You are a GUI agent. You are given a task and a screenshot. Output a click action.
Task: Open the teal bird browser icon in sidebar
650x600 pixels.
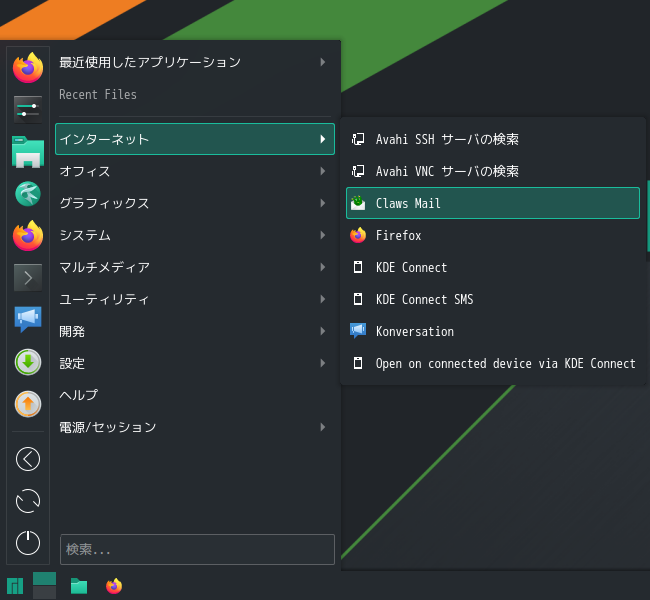pos(28,194)
